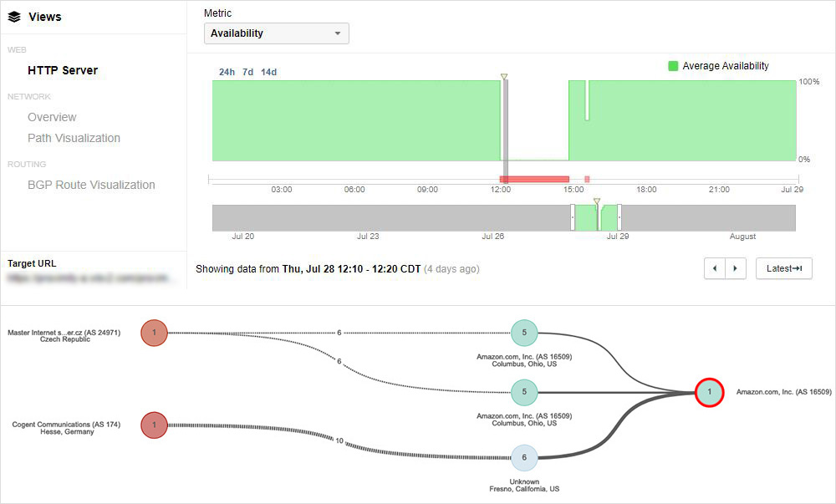The width and height of the screenshot is (836, 504).
Task: Click the Views layers icon
Action: point(14,17)
